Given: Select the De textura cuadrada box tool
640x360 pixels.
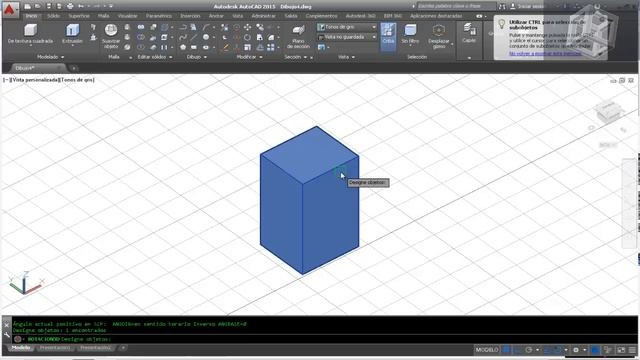Looking at the screenshot, I should (30, 33).
